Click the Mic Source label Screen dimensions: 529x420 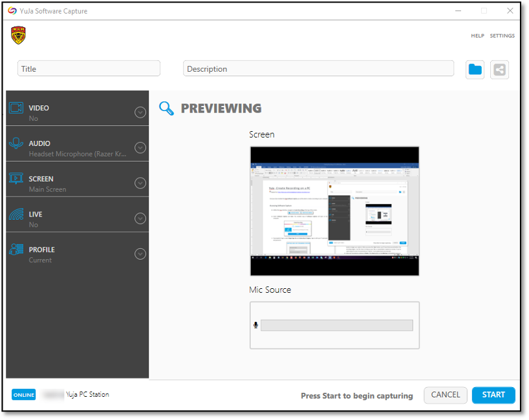point(270,290)
